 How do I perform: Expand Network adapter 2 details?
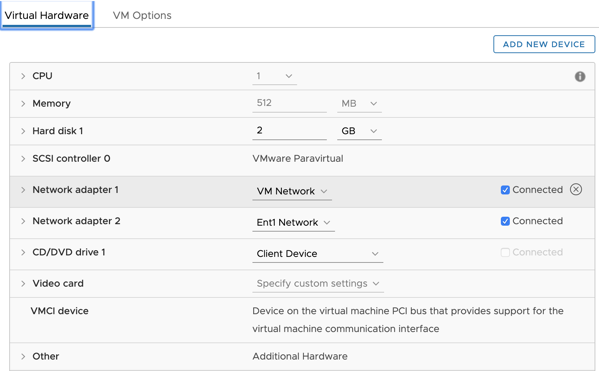point(23,221)
